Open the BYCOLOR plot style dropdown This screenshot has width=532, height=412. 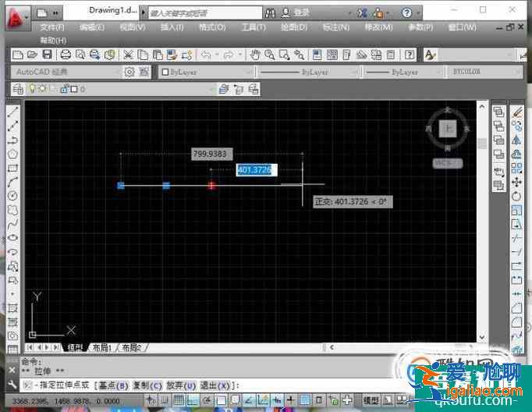pos(485,72)
